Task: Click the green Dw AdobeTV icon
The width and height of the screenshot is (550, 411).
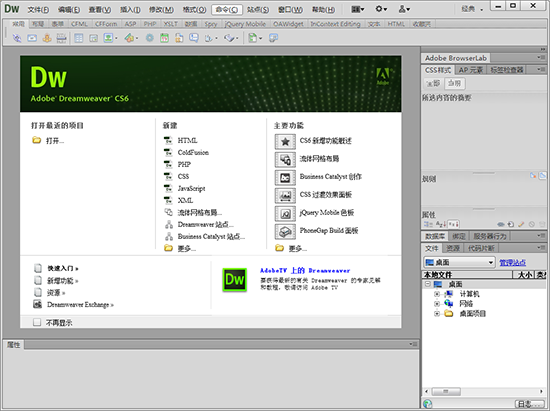Action: 235,279
